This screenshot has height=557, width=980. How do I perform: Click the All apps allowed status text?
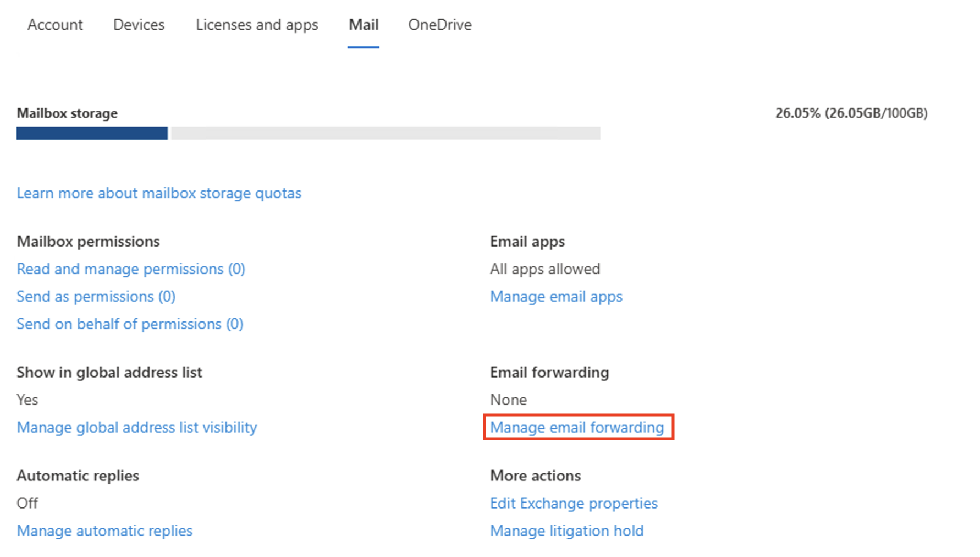click(x=544, y=269)
